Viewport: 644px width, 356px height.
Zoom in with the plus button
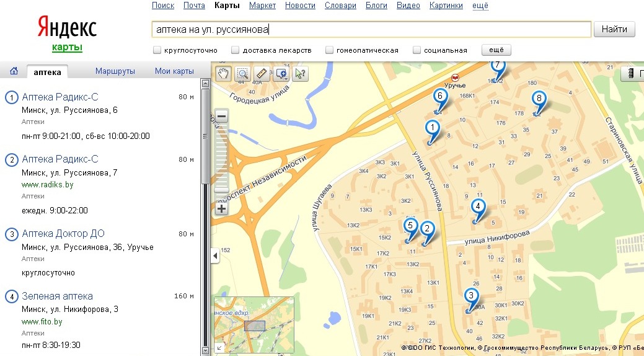coord(221,209)
